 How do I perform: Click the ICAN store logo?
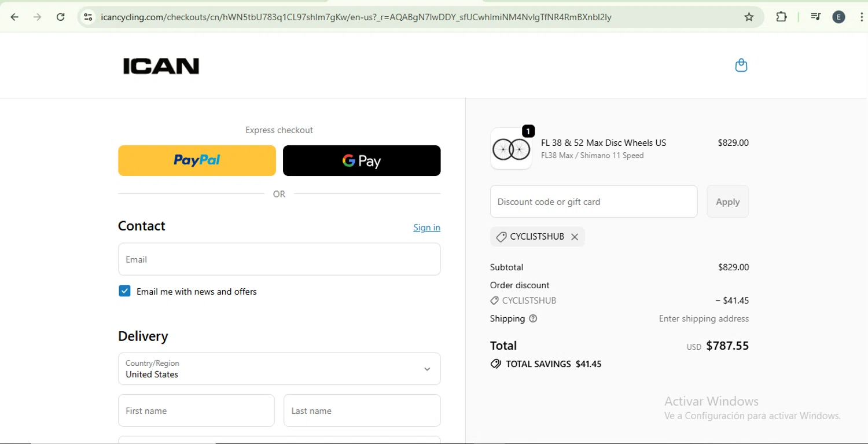[x=161, y=66]
